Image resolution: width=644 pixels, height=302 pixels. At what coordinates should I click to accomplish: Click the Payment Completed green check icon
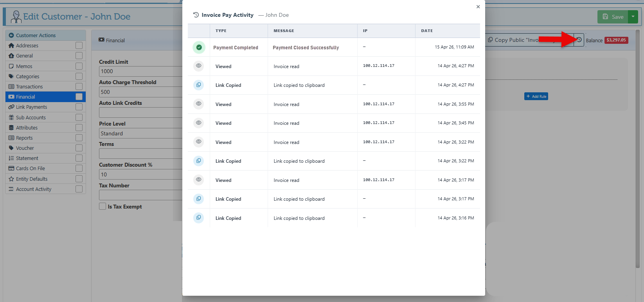coord(199,47)
